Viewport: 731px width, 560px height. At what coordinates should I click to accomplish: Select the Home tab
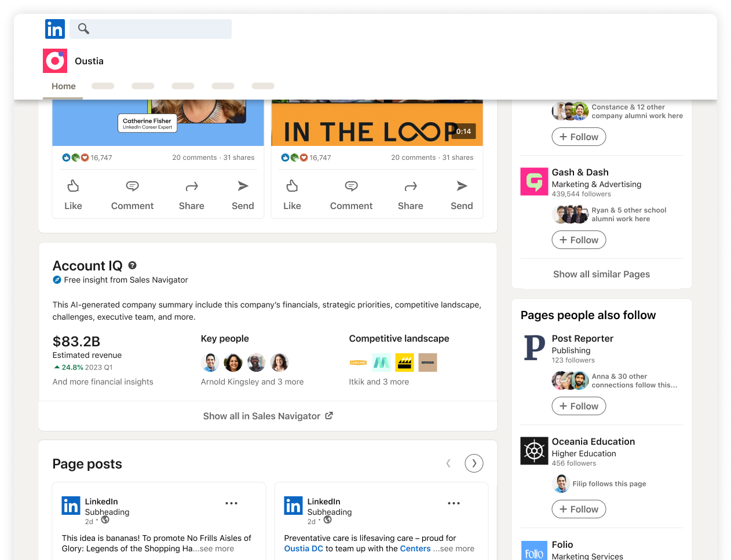pyautogui.click(x=64, y=86)
